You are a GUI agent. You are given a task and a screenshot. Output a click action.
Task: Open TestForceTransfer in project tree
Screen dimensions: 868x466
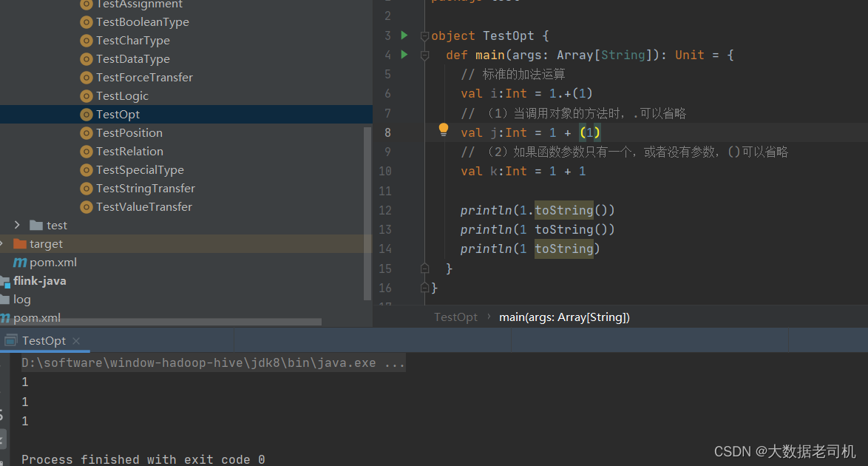point(144,78)
